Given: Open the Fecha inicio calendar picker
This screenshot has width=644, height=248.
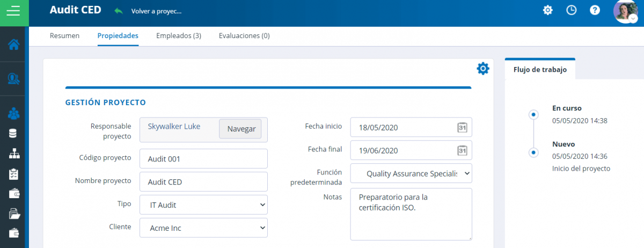Looking at the screenshot, I should 462,128.
